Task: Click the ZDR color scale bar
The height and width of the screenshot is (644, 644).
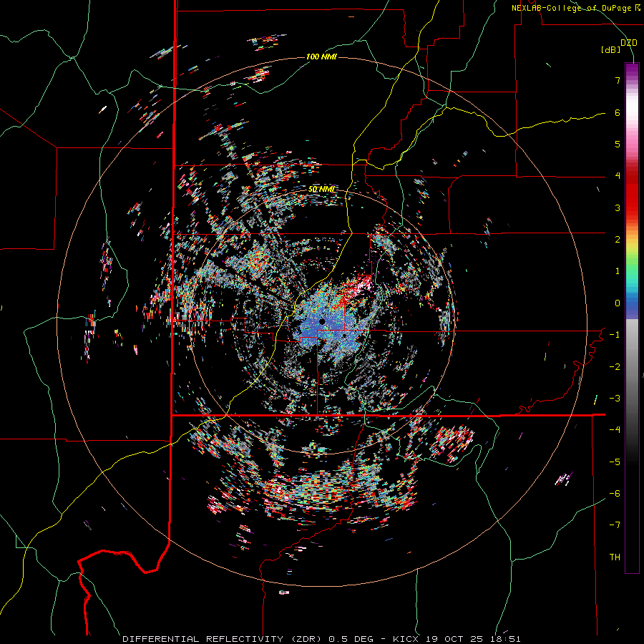Action: [632, 318]
